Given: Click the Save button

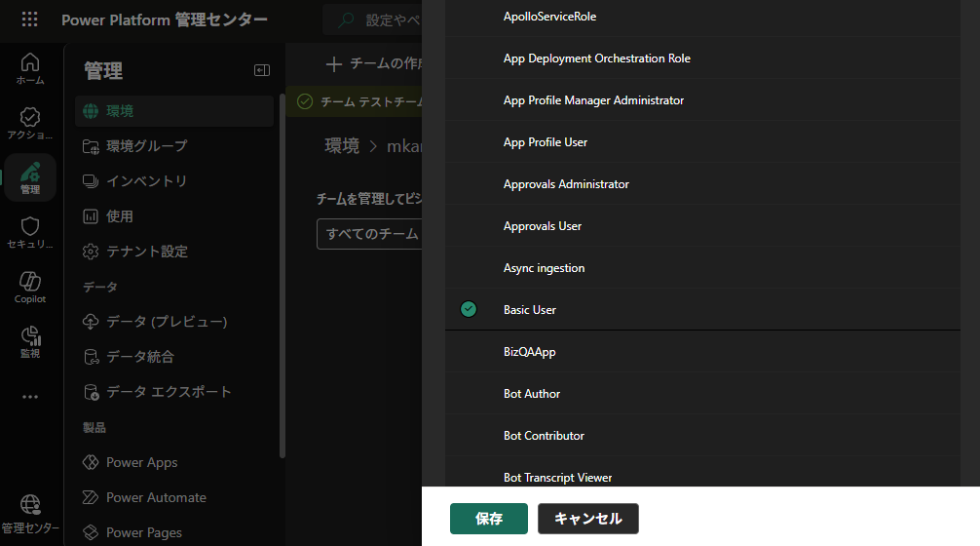Looking at the screenshot, I should click(489, 519).
